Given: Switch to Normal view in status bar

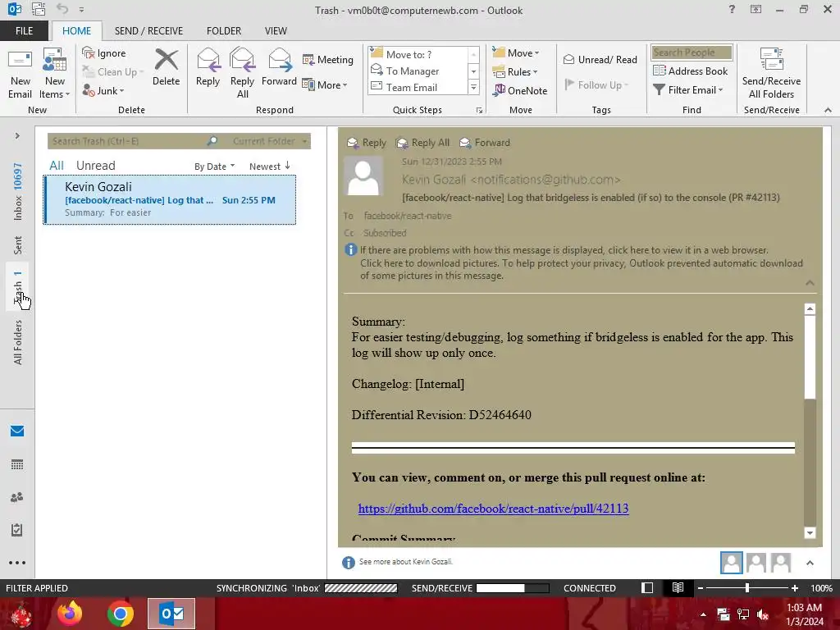Looking at the screenshot, I should (x=647, y=588).
